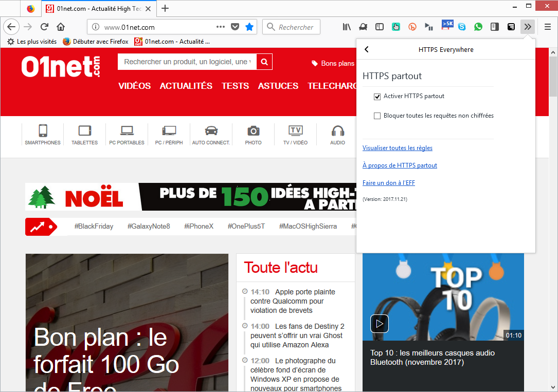The width and height of the screenshot is (558, 392).
Task: Go back from HTTPS Everywhere panel
Action: [x=367, y=49]
